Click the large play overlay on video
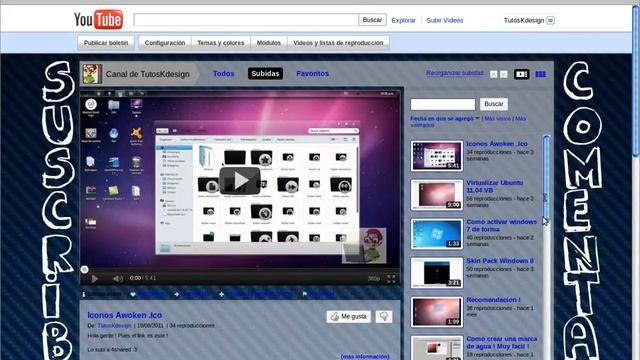 point(240,180)
